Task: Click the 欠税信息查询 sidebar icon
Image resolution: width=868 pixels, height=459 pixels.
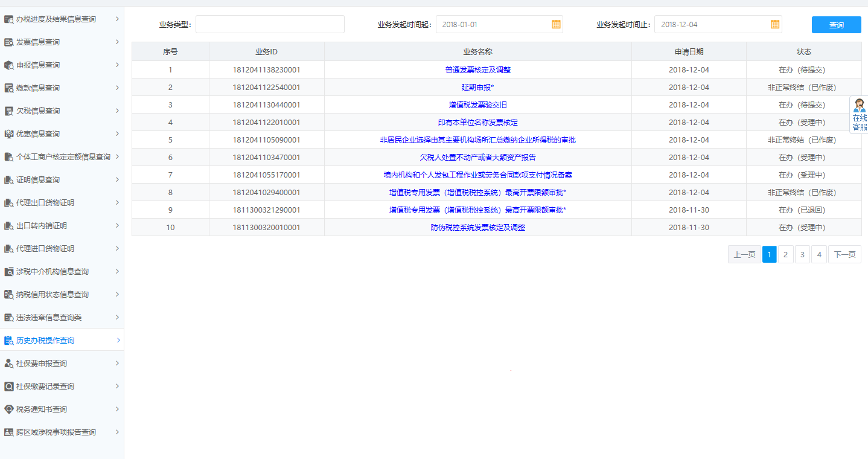Action: point(8,111)
